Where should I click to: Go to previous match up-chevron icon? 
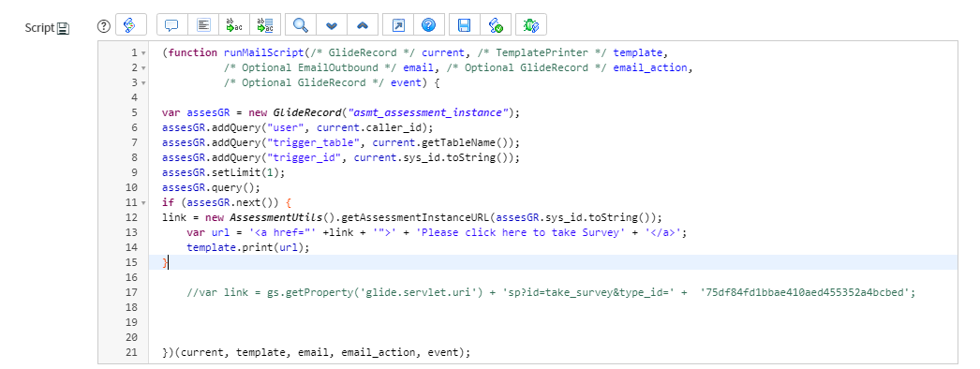tap(364, 25)
